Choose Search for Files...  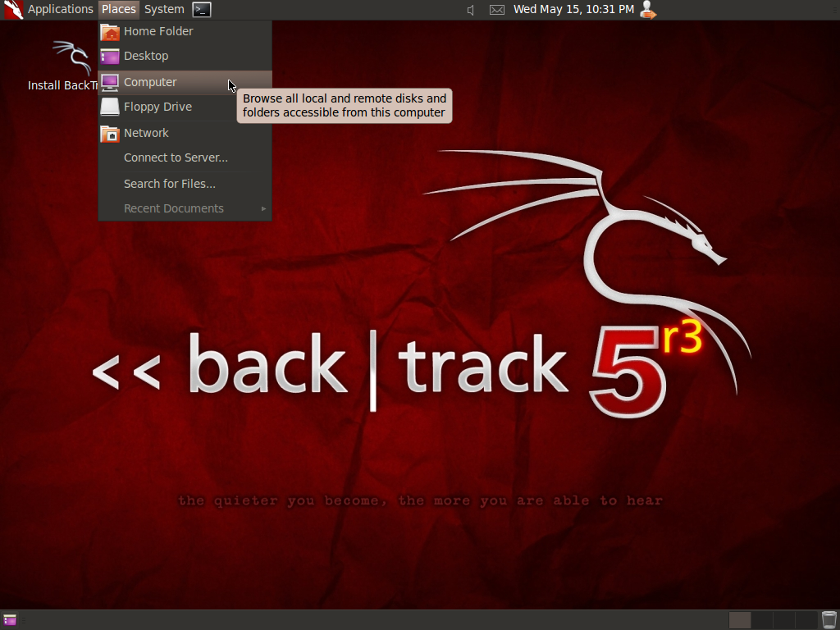tap(185, 184)
